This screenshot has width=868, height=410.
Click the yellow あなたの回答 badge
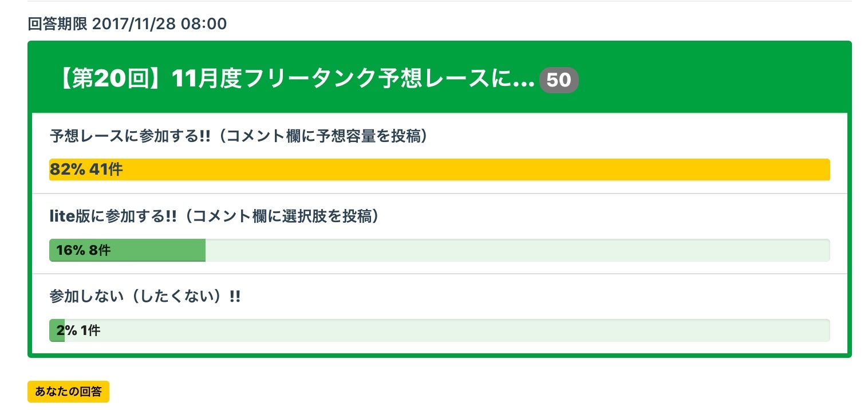[x=68, y=392]
